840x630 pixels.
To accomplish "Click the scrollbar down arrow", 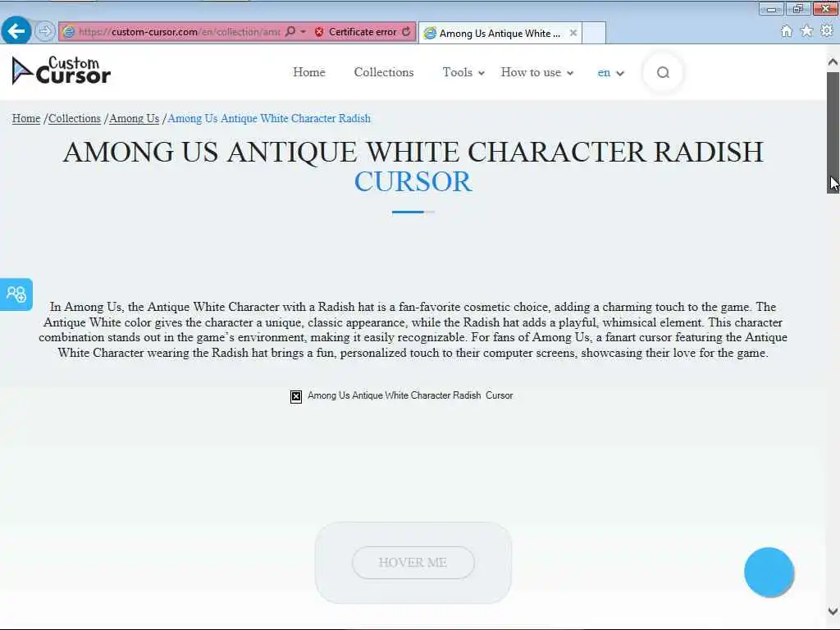I will click(x=833, y=611).
